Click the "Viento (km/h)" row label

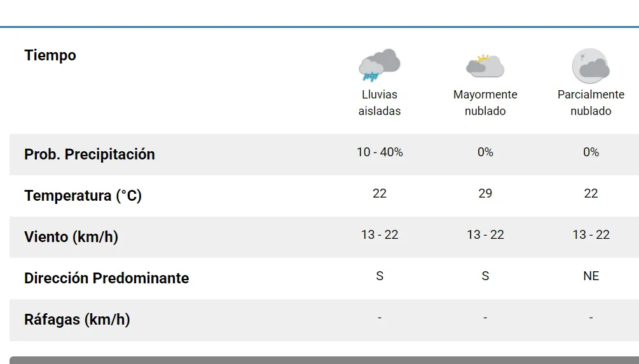pyautogui.click(x=71, y=237)
